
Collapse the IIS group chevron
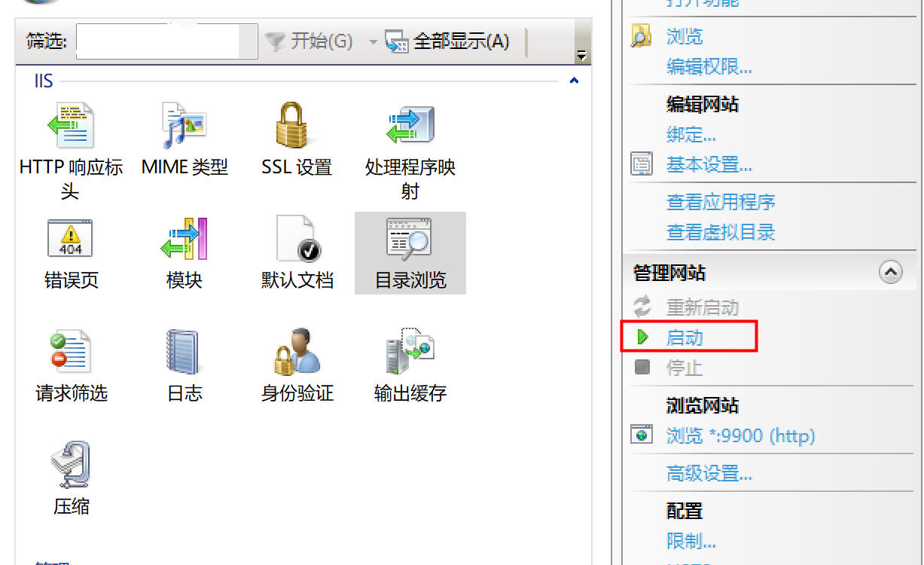click(575, 81)
